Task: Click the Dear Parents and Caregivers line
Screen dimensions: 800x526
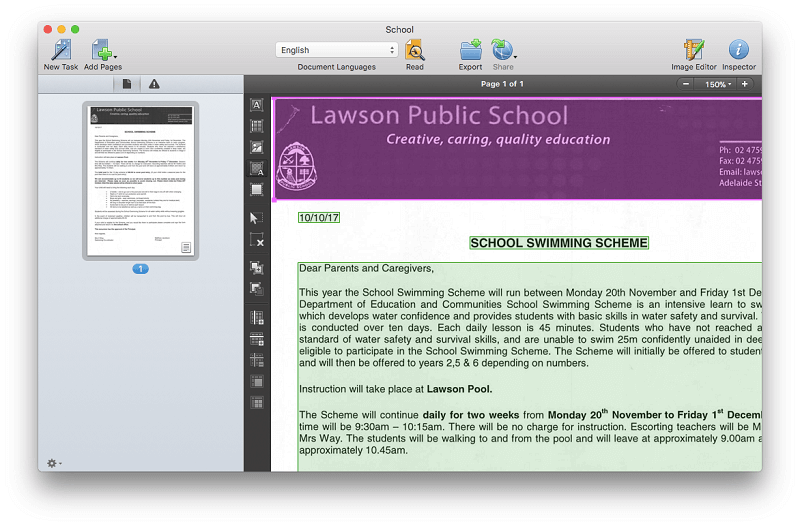Action: 366,268
